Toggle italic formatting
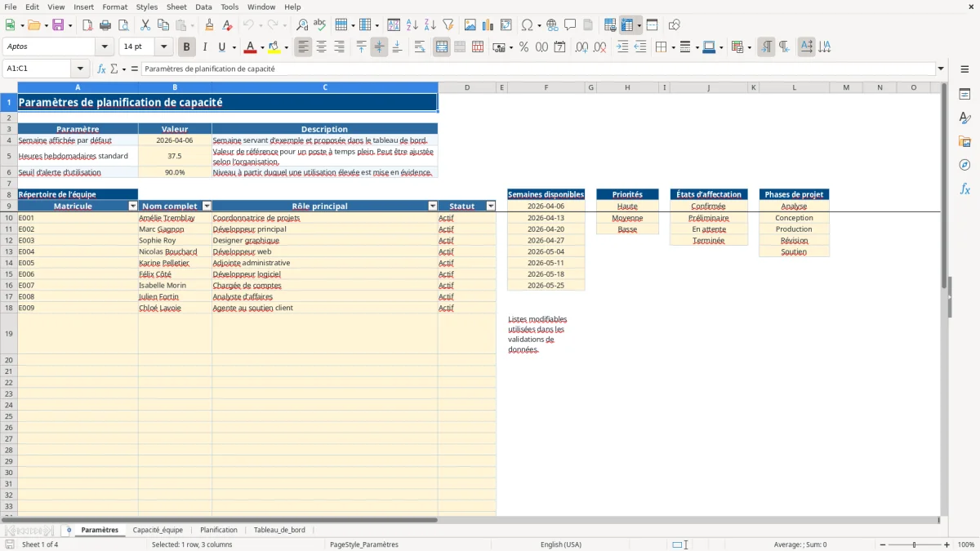Screen dimensions: 980x551 [x=204, y=47]
